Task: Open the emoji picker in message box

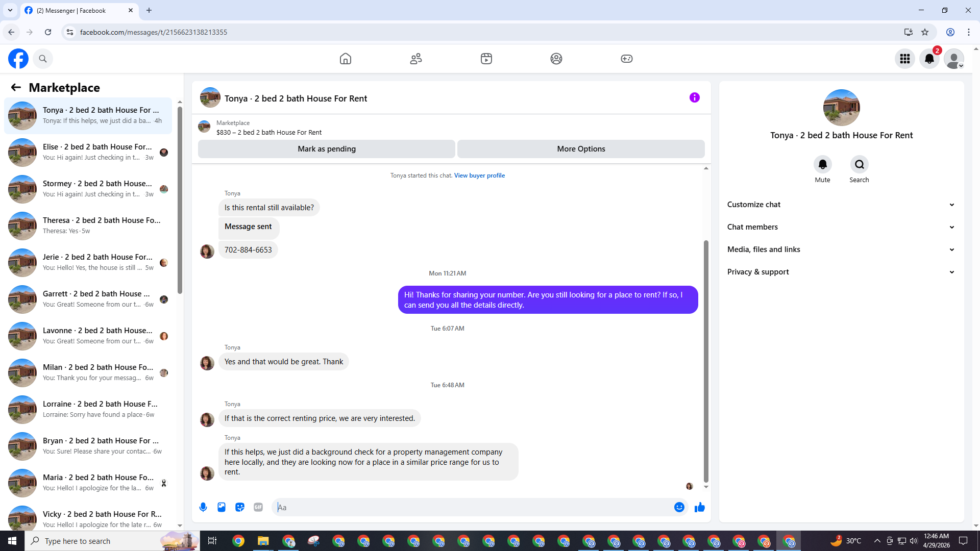Action: click(x=679, y=507)
